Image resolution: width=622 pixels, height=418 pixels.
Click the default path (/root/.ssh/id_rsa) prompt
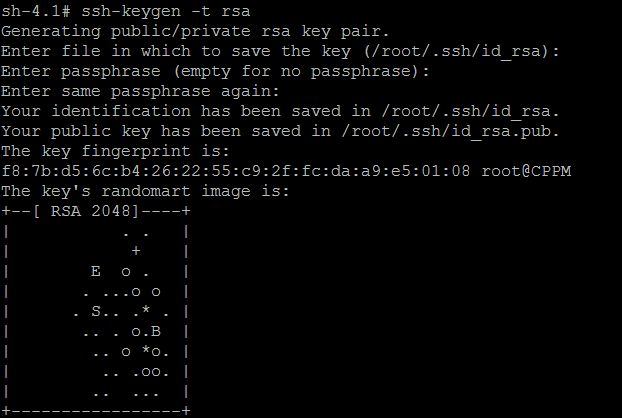click(x=457, y=51)
